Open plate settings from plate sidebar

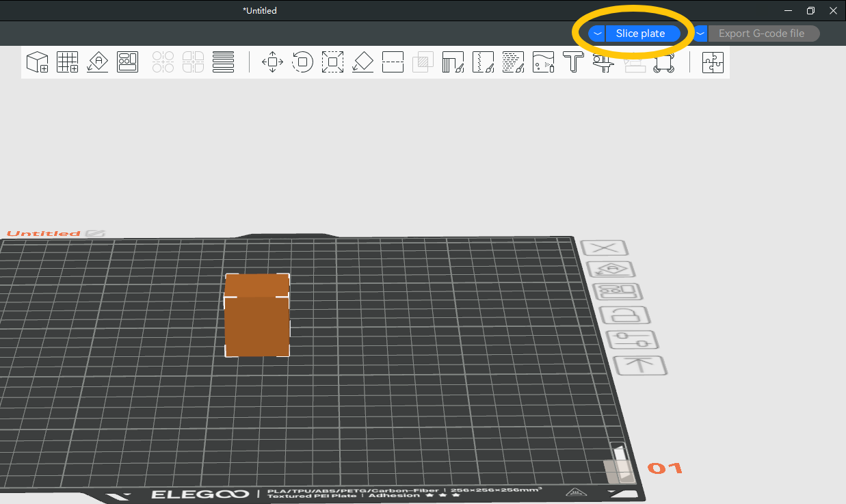click(634, 339)
